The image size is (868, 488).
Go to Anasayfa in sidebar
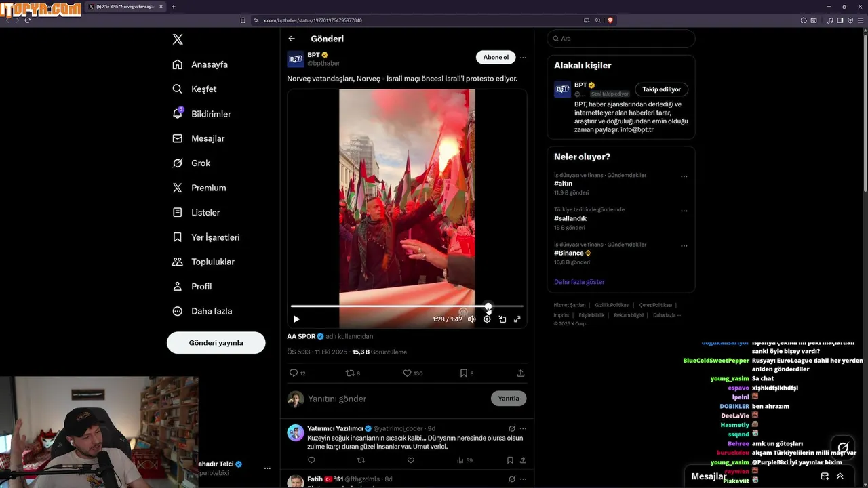pos(200,64)
